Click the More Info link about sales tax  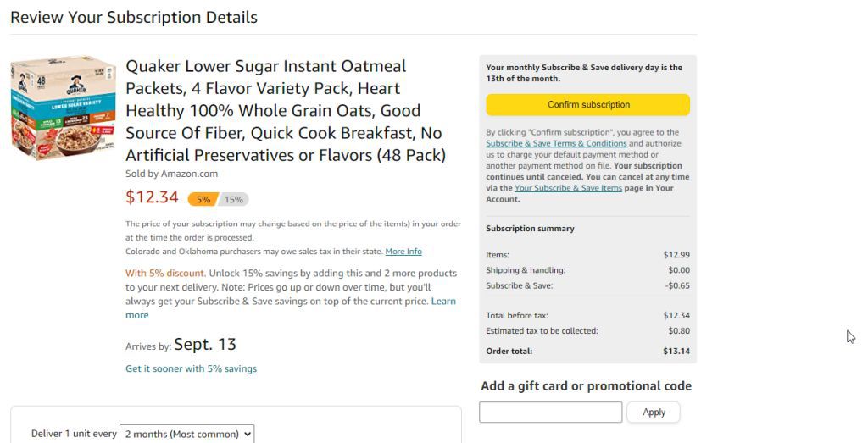pyautogui.click(x=403, y=251)
